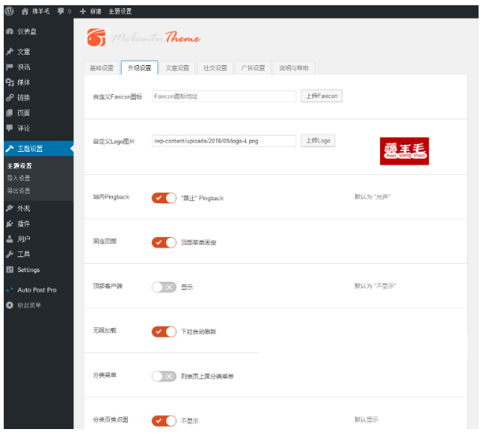Toggle the 站内Pingback switch

164,198
